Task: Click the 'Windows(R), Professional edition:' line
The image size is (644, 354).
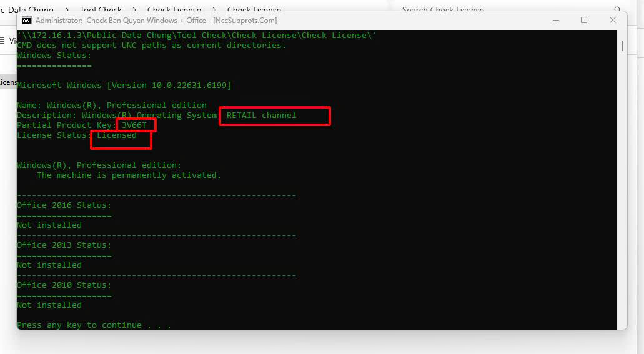Action: pyautogui.click(x=99, y=165)
